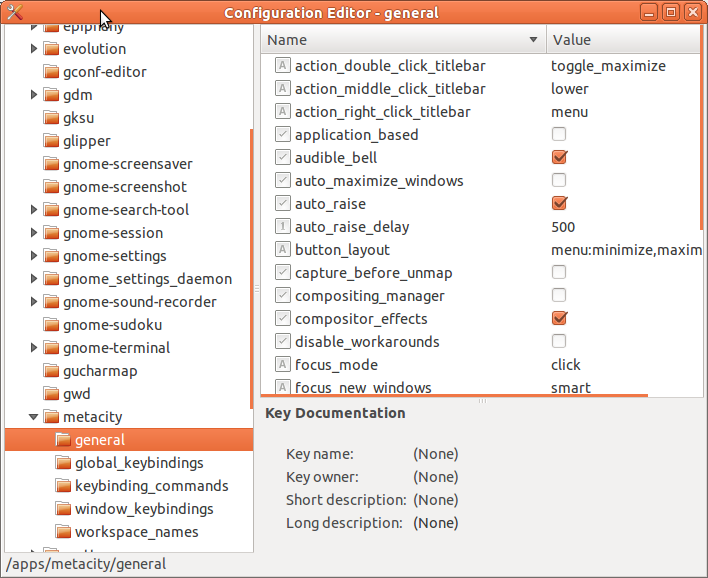Select the general folder in tree
This screenshot has height=578, width=708.
tap(129, 440)
